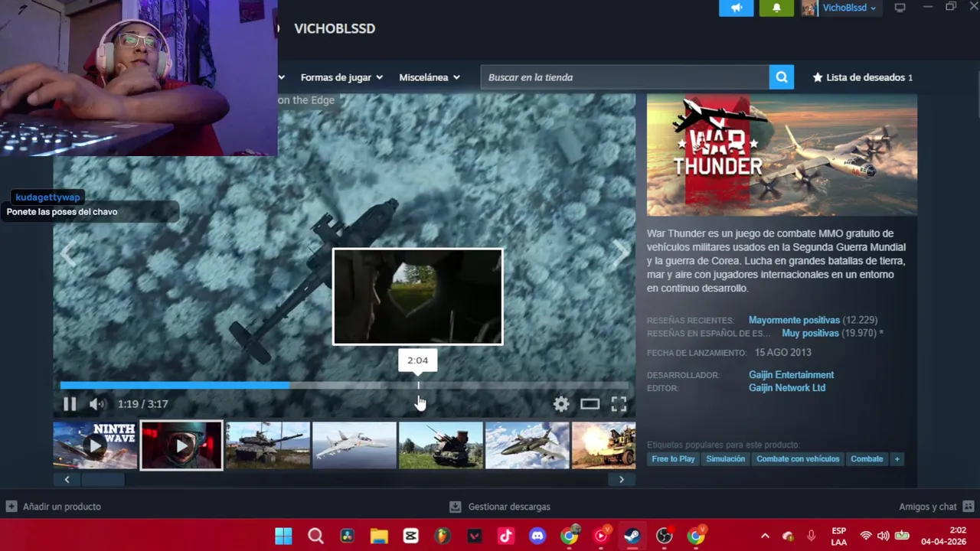
Task: Select the camouflaged jet thumbnail
Action: (x=528, y=445)
